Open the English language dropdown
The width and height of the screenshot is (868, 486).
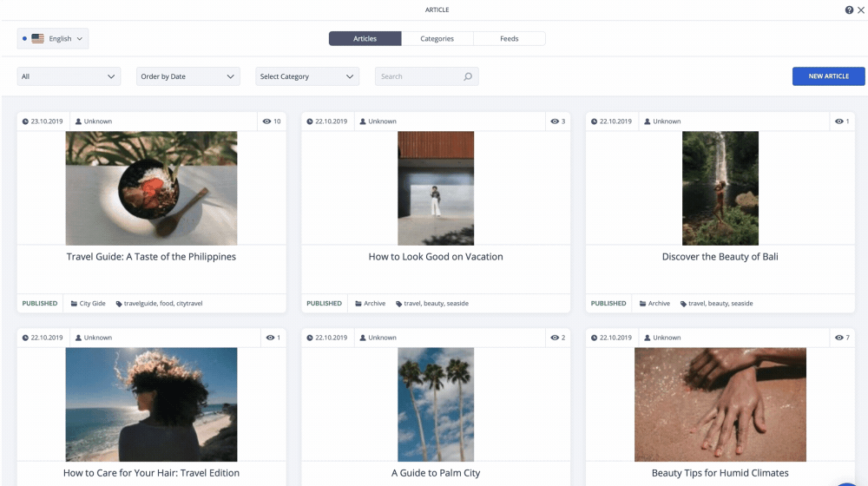pos(53,38)
